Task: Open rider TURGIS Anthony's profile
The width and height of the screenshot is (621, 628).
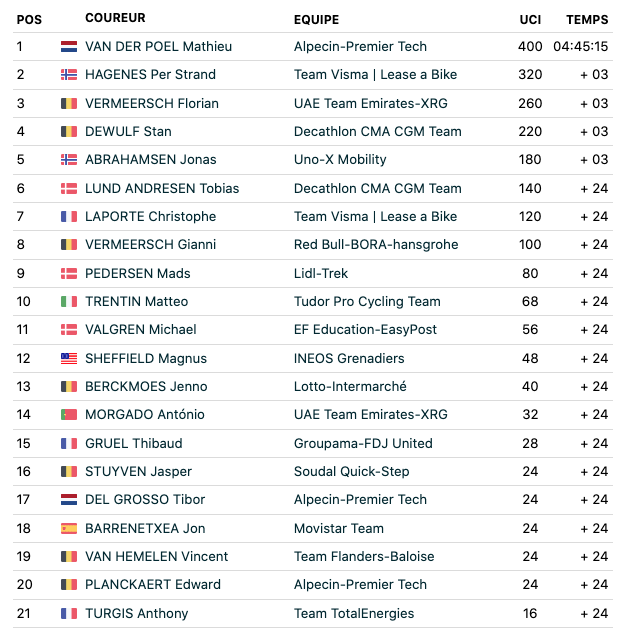Action: [x=136, y=613]
